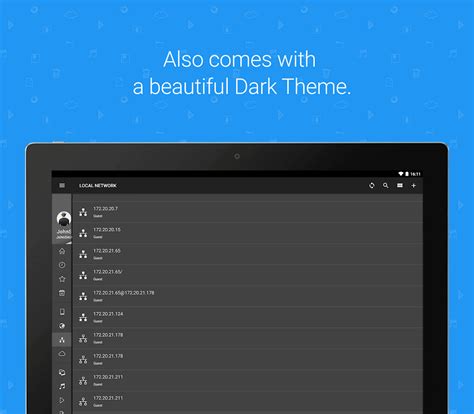Switch view mode with the grid icon
Image resolution: width=474 pixels, height=414 pixels.
point(400,185)
